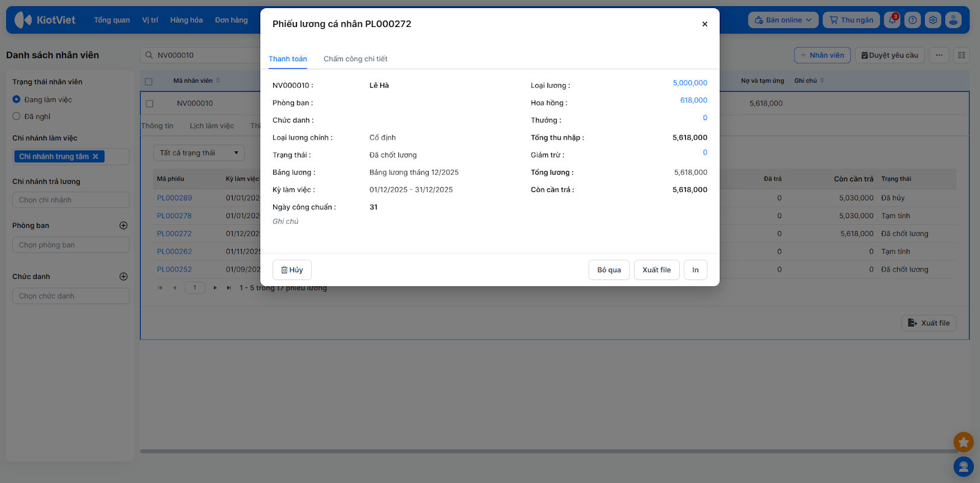980x483 pixels.
Task: Switch to the Thanh toán tab
Action: pos(288,59)
